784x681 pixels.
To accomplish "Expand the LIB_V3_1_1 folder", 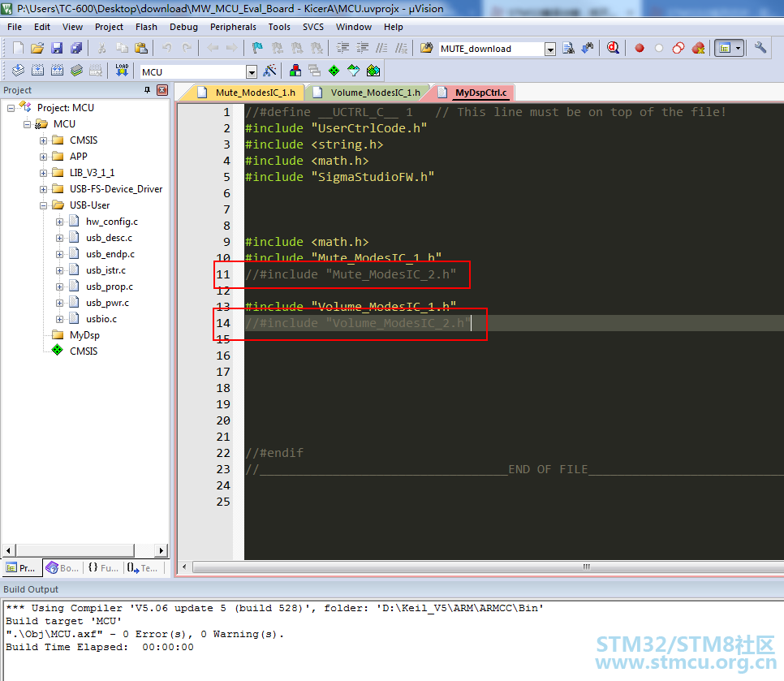I will [x=44, y=173].
